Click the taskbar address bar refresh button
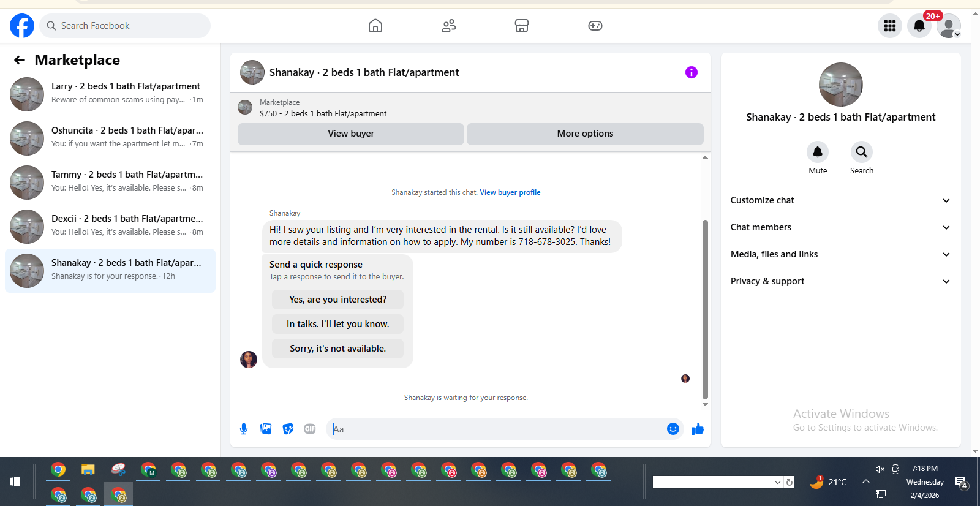This screenshot has width=980, height=506. tap(790, 483)
